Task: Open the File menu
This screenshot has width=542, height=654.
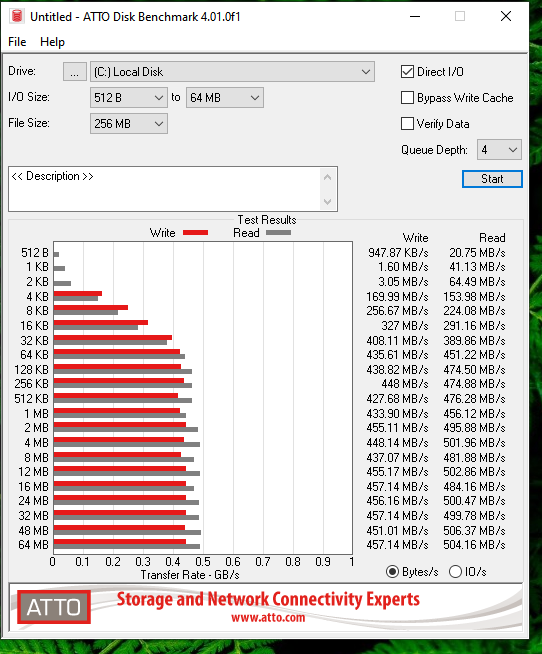Action: [17, 42]
